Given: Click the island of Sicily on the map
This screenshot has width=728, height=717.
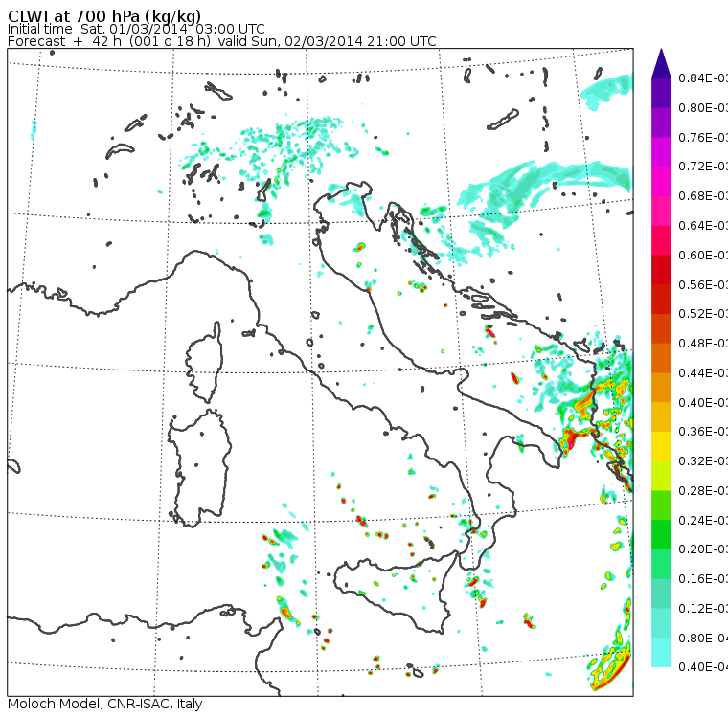Looking at the screenshot, I should [x=395, y=592].
